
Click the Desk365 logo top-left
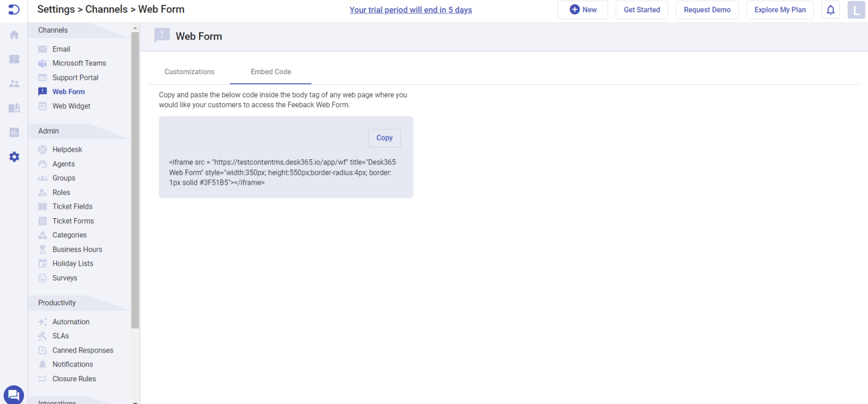(13, 9)
